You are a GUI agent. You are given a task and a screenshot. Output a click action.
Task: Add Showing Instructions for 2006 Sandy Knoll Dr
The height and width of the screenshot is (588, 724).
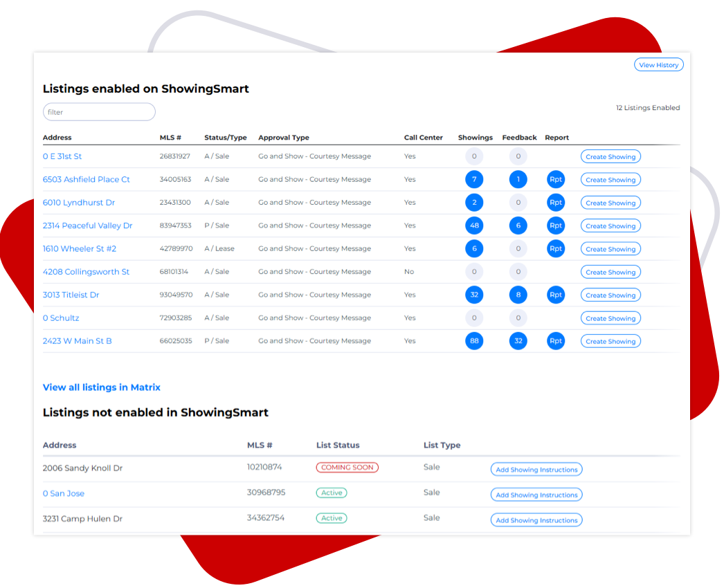click(x=536, y=470)
